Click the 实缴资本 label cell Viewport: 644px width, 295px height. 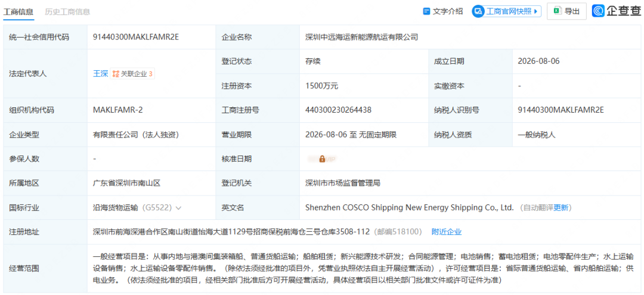pos(470,86)
